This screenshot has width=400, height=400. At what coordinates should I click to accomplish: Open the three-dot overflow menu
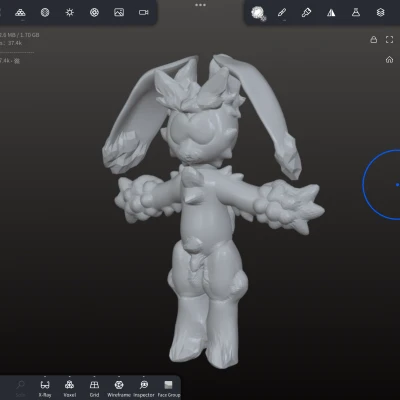pos(200,5)
